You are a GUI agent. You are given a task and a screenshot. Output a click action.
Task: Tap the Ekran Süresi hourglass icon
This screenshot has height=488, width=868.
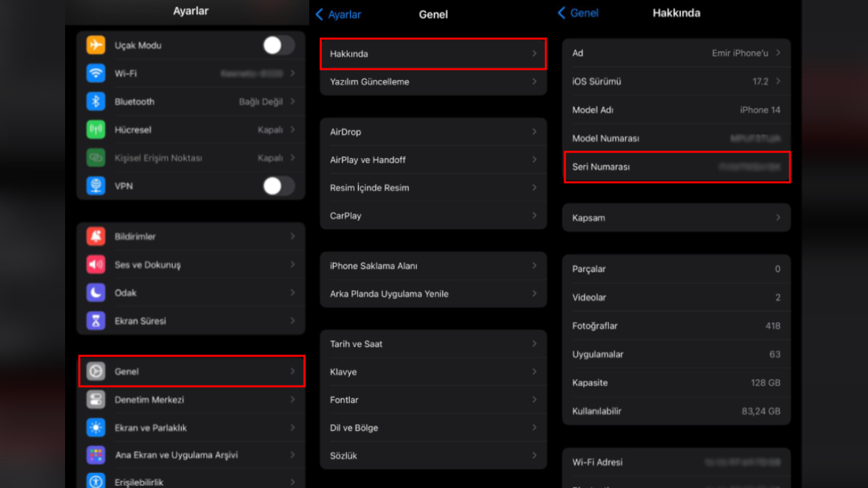[x=96, y=321]
